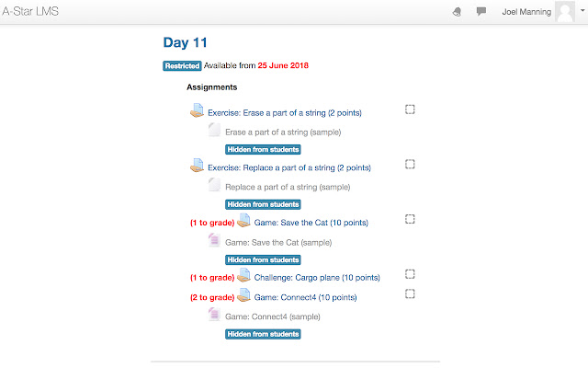Open the Challenge: Cargo plane assignment link
Viewport: 588px width, 368px height.
pos(317,277)
